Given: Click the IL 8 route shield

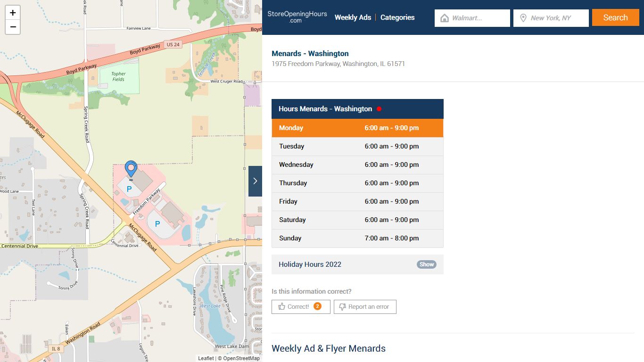Looking at the screenshot, I should tap(56, 348).
